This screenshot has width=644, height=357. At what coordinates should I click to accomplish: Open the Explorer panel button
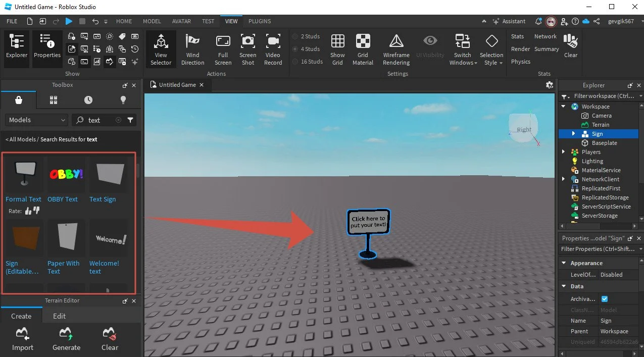[17, 48]
